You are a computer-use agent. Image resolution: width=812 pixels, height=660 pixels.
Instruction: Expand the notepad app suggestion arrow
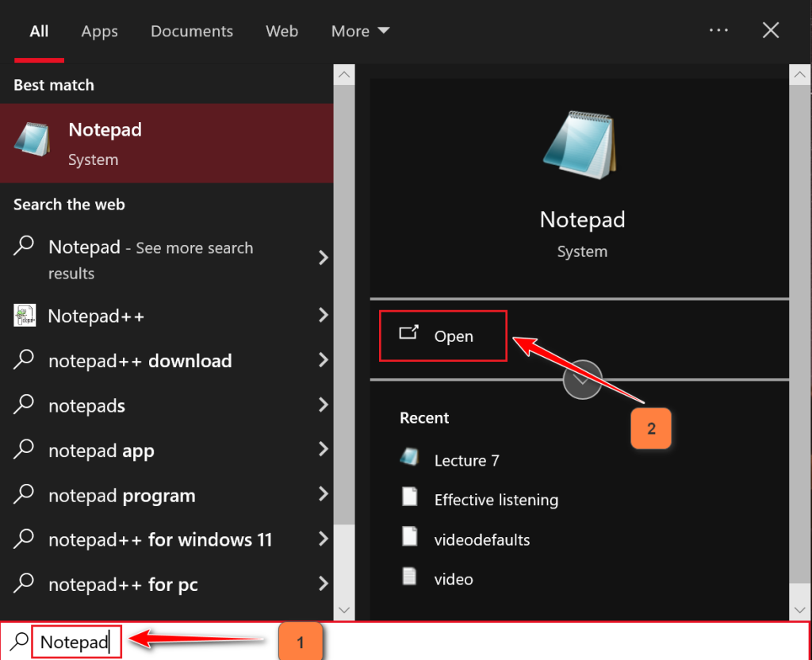click(x=323, y=451)
